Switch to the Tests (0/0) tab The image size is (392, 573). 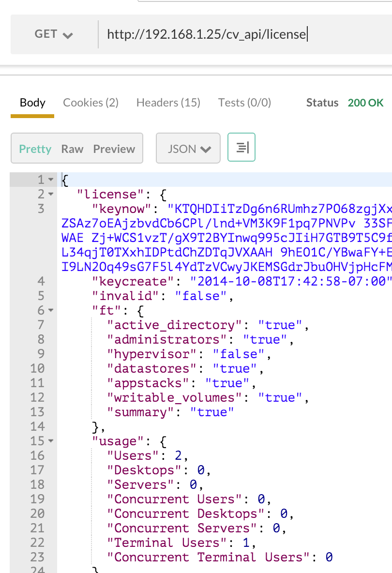click(244, 103)
